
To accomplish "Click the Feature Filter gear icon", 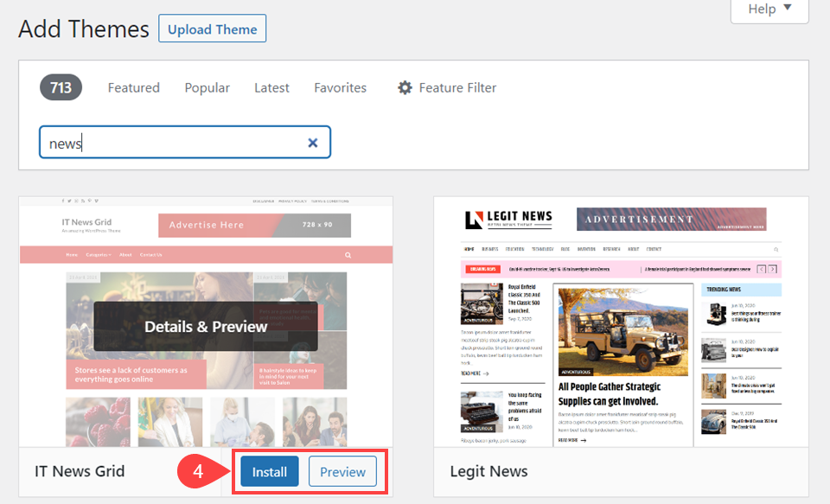I will click(405, 87).
